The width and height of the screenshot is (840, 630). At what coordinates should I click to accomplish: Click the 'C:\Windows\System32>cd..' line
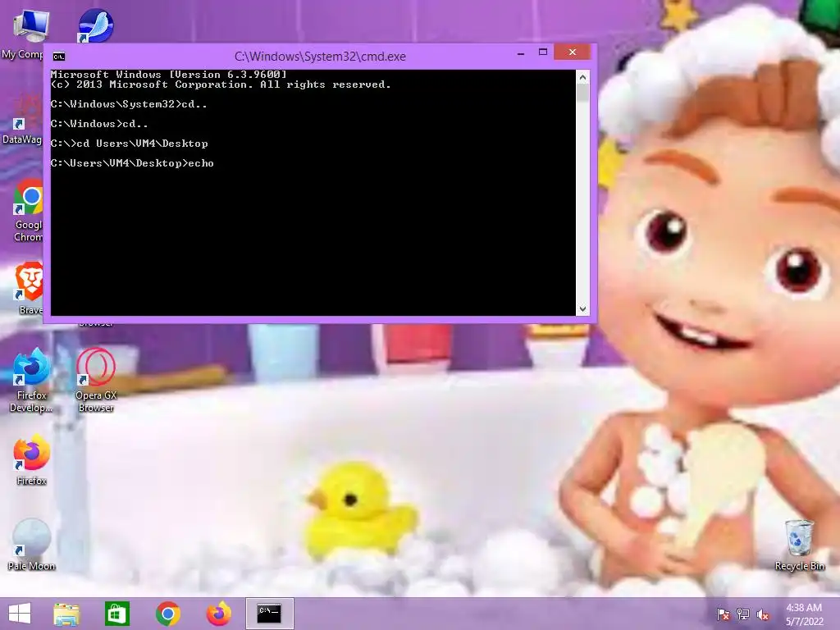tap(129, 104)
